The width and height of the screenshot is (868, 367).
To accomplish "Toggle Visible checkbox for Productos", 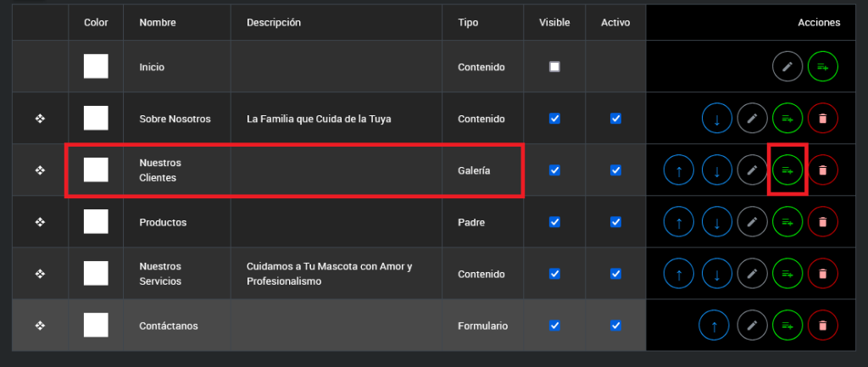I will [554, 222].
